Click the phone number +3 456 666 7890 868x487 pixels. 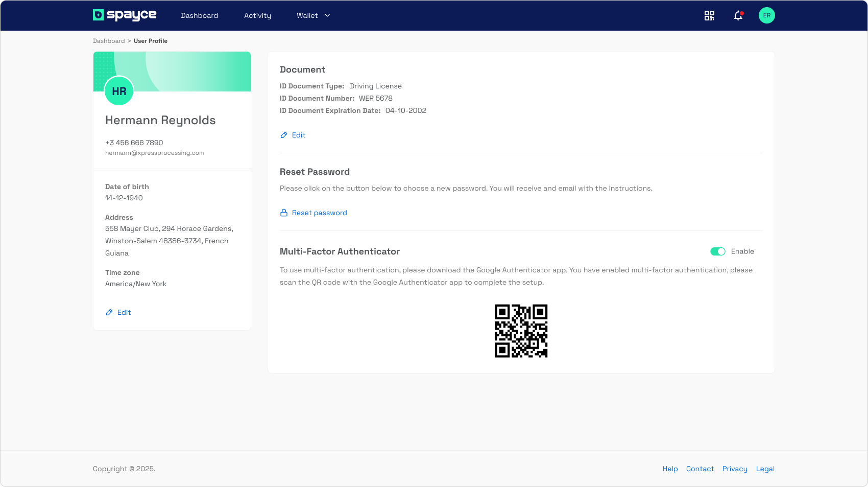[134, 143]
